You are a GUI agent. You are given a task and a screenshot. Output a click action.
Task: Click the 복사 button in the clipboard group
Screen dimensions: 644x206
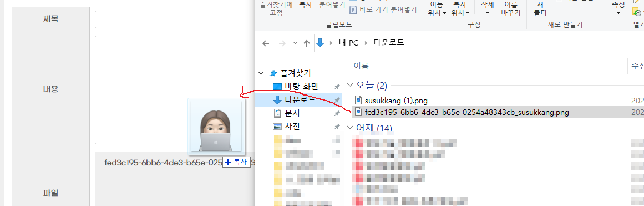coord(305,5)
